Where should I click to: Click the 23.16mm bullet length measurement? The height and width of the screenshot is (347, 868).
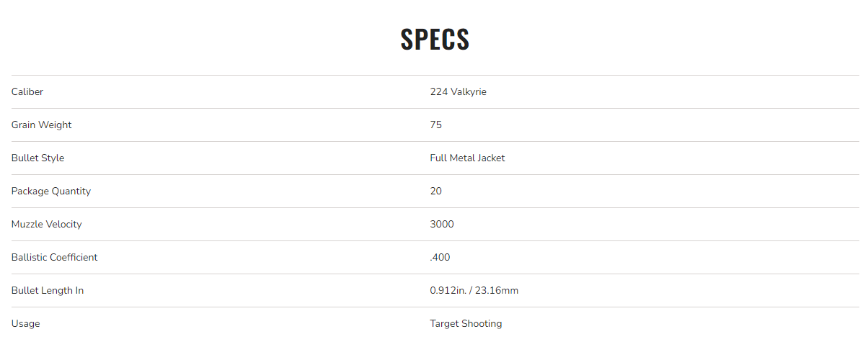point(497,290)
